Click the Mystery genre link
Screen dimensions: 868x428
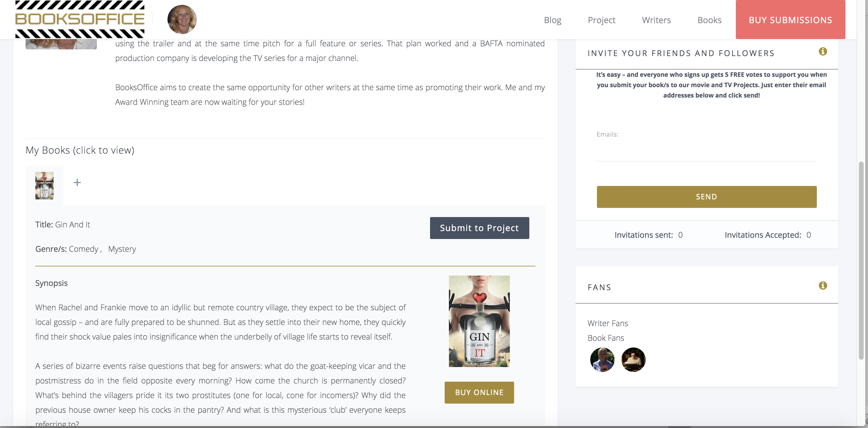[x=122, y=249]
